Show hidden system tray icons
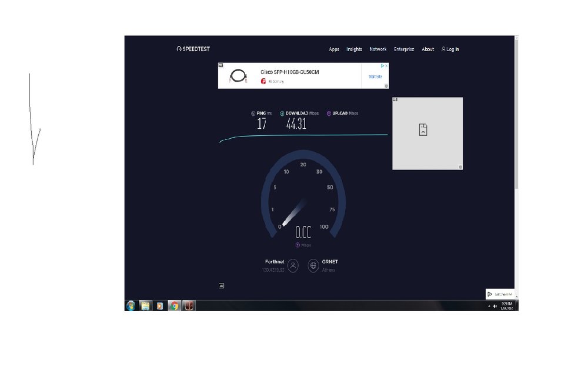588x370 pixels. [489, 306]
